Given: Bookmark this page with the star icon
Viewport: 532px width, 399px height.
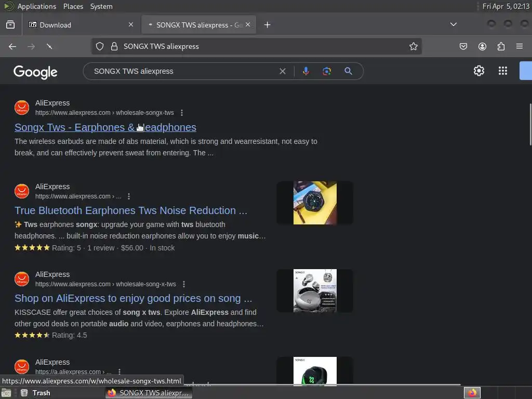Looking at the screenshot, I should point(413,46).
